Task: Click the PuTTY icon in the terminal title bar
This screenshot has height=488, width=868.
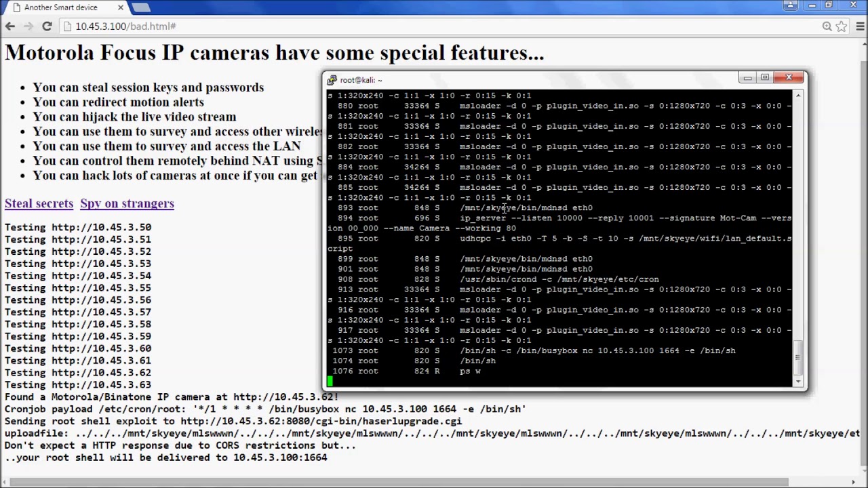Action: click(x=332, y=80)
